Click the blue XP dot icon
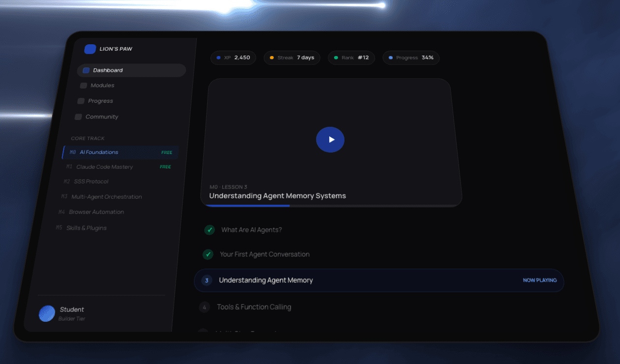Viewport: 620px width, 364px height. coord(218,58)
